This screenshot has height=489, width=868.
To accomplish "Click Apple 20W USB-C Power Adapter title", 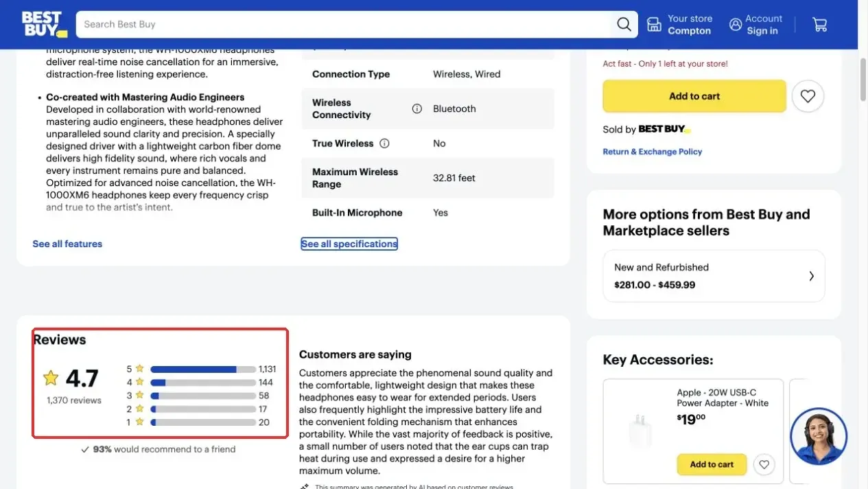I will click(723, 398).
